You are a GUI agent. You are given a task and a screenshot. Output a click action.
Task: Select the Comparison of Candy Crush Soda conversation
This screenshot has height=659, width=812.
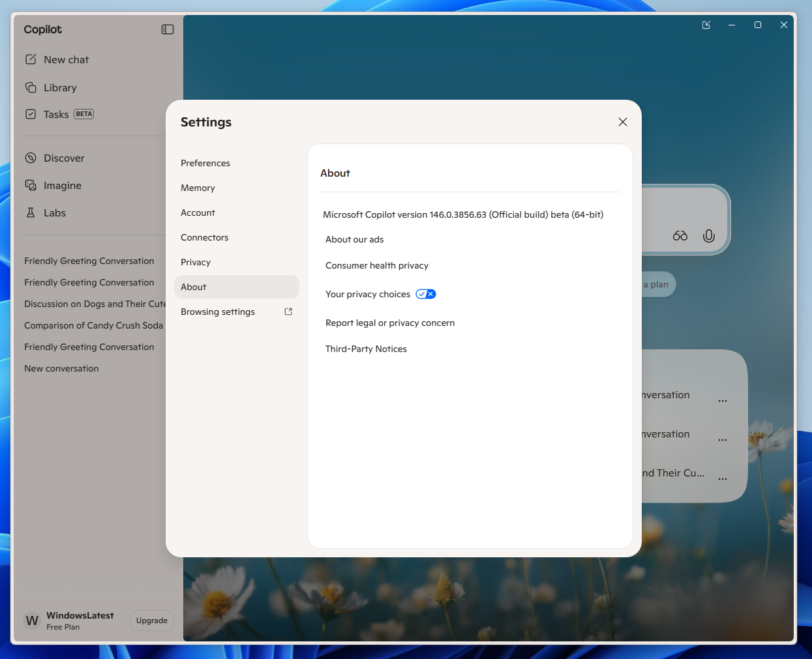93,325
